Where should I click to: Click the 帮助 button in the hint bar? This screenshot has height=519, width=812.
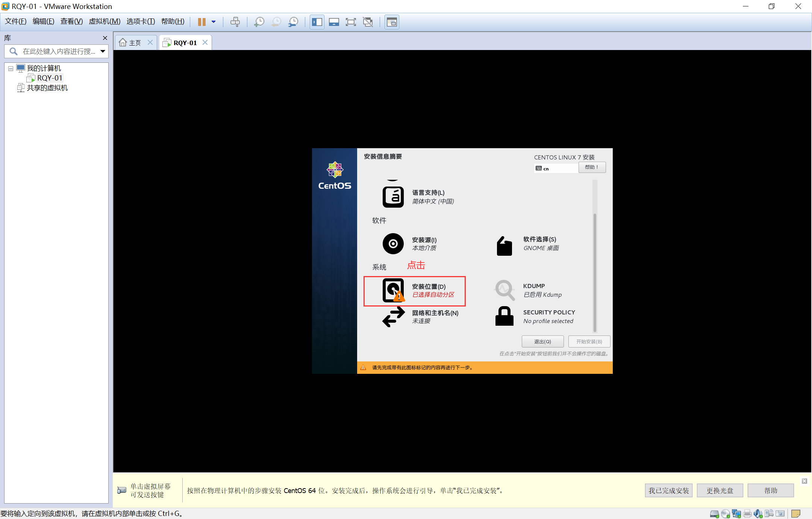[771, 490]
